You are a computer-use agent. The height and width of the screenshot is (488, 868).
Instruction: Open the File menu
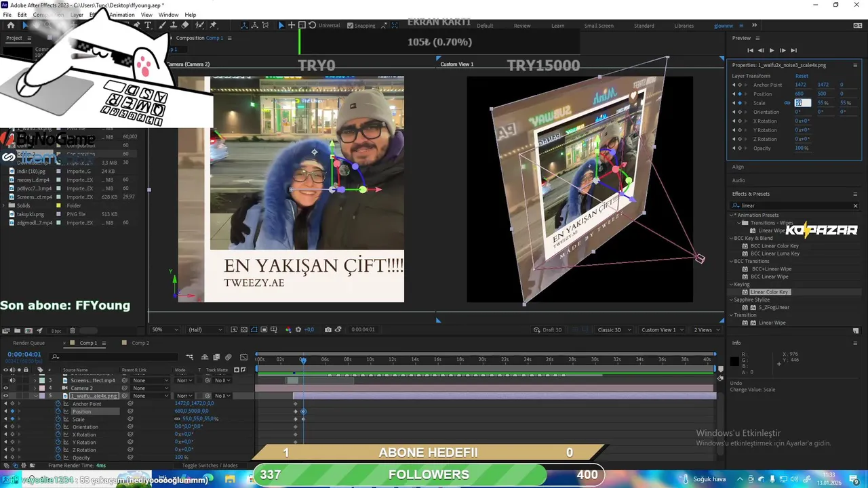(7, 15)
